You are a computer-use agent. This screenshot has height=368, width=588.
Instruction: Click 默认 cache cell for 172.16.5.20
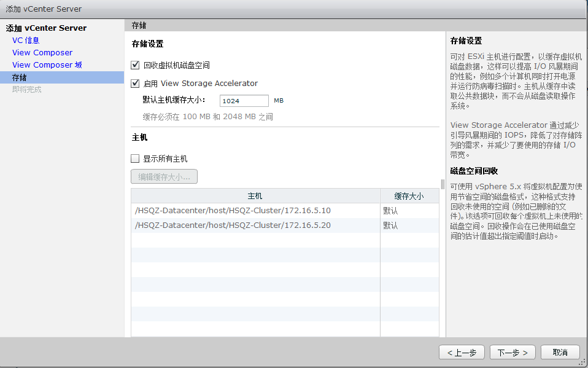pyautogui.click(x=409, y=225)
